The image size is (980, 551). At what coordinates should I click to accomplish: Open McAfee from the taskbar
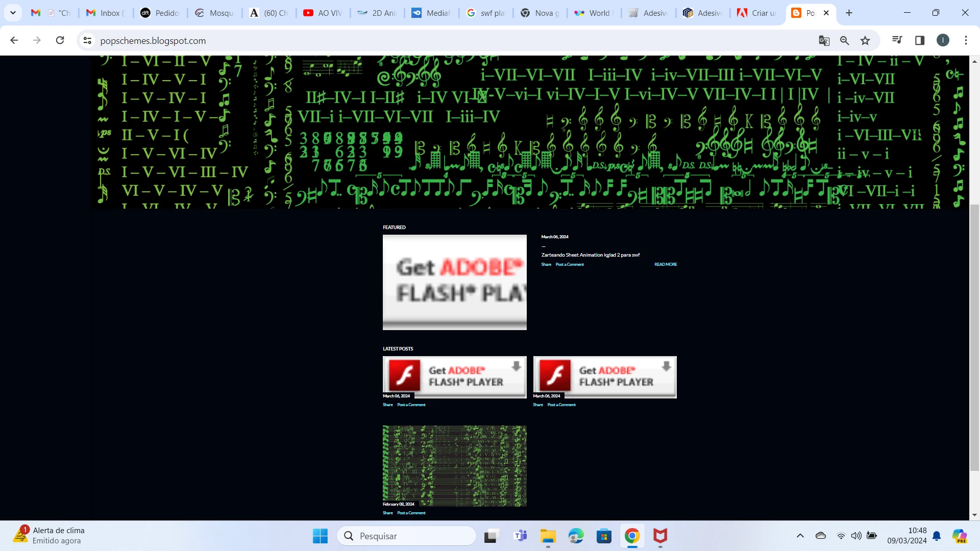point(660,536)
